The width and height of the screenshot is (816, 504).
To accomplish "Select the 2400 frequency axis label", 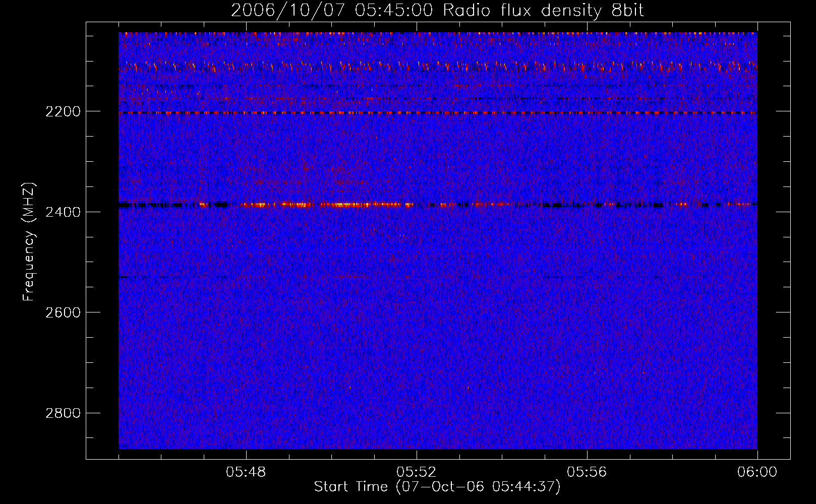I will (63, 212).
